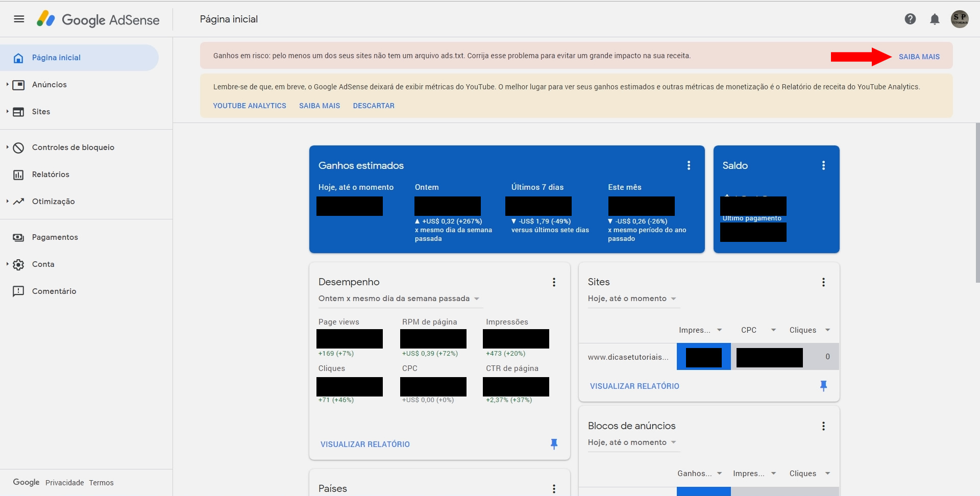Click Ontem earnings label
This screenshot has width=980, height=496.
point(427,187)
